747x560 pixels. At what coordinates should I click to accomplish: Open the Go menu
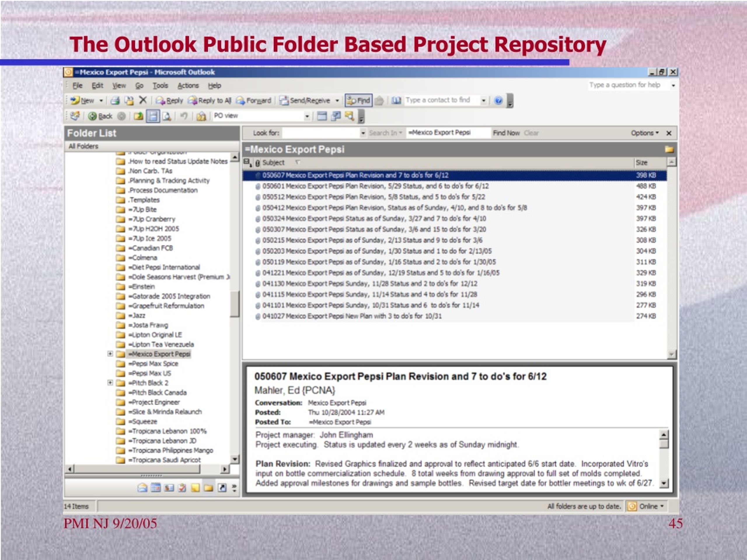pos(139,85)
